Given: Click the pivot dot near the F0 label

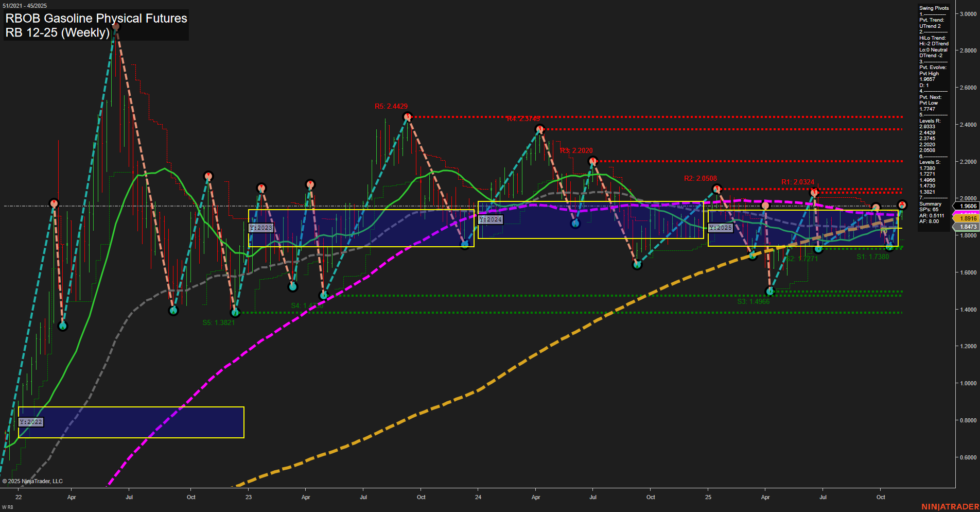Looking at the screenshot, I should [889, 247].
